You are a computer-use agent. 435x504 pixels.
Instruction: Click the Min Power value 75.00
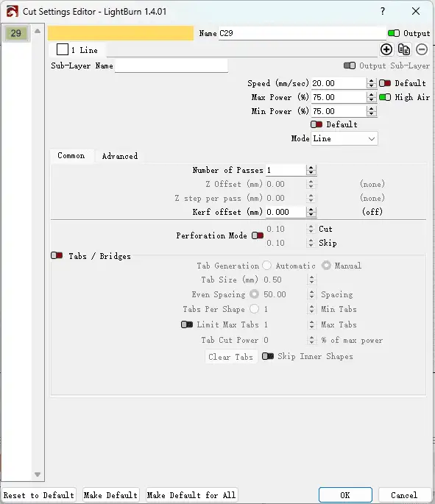(x=339, y=111)
